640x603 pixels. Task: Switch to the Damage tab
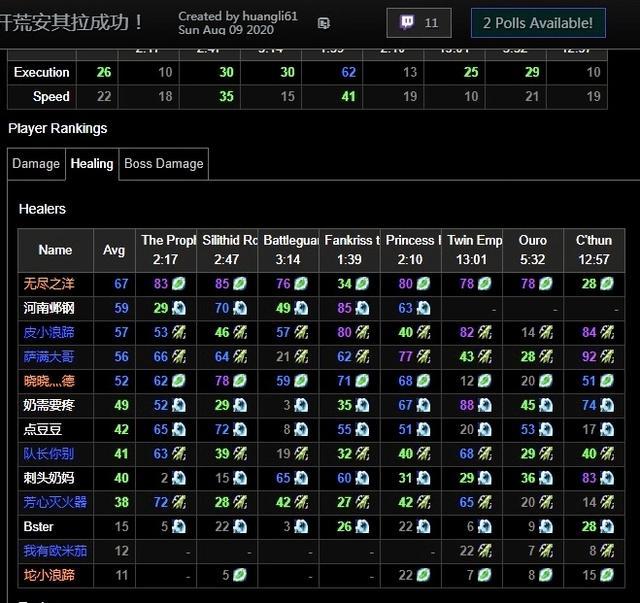click(36, 164)
